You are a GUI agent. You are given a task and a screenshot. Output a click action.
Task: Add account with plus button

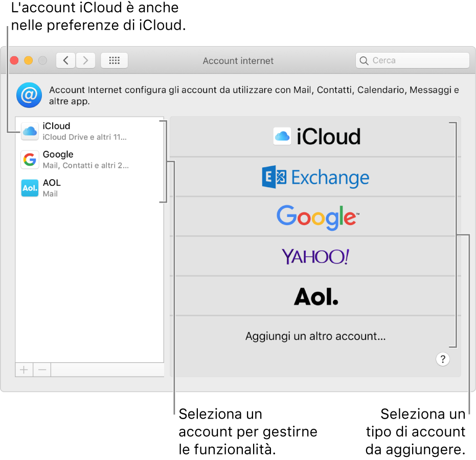pyautogui.click(x=24, y=370)
